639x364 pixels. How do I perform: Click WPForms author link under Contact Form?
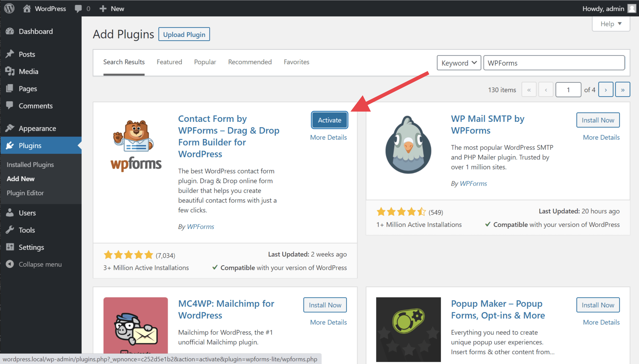200,227
